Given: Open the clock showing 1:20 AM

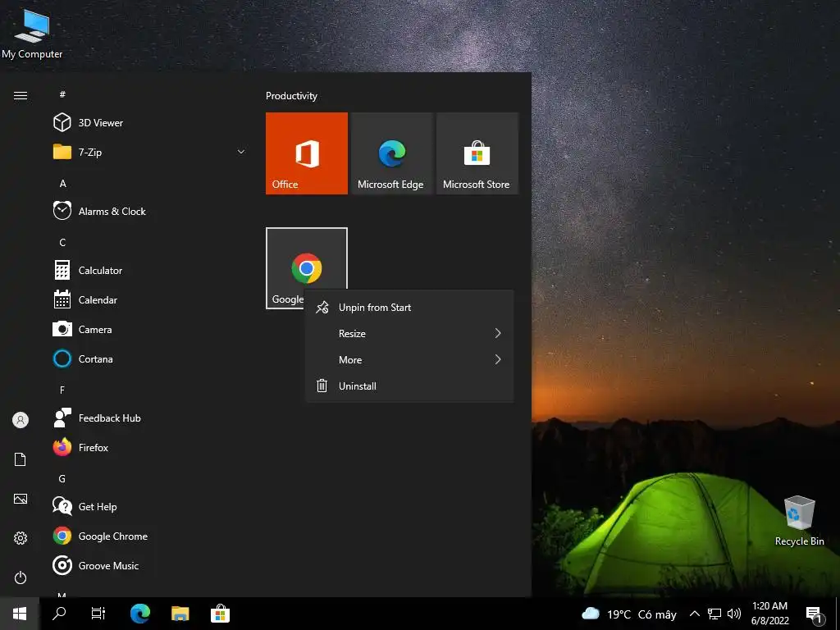Looking at the screenshot, I should [769, 614].
